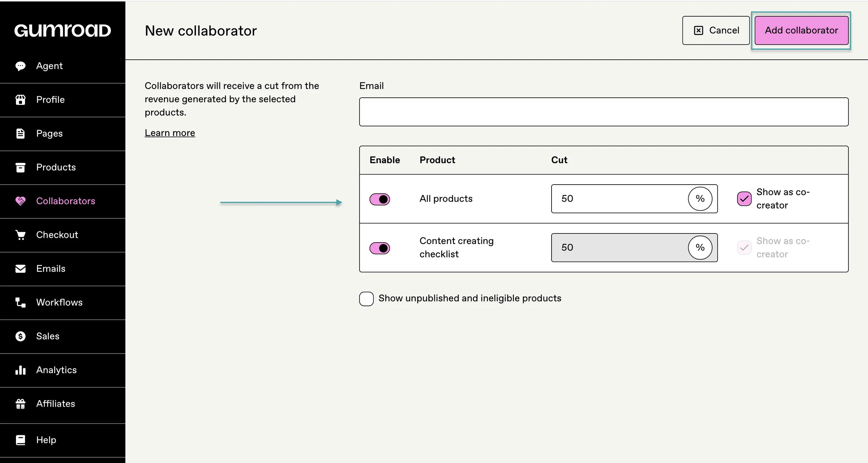Click the "Product" column header

point(437,160)
